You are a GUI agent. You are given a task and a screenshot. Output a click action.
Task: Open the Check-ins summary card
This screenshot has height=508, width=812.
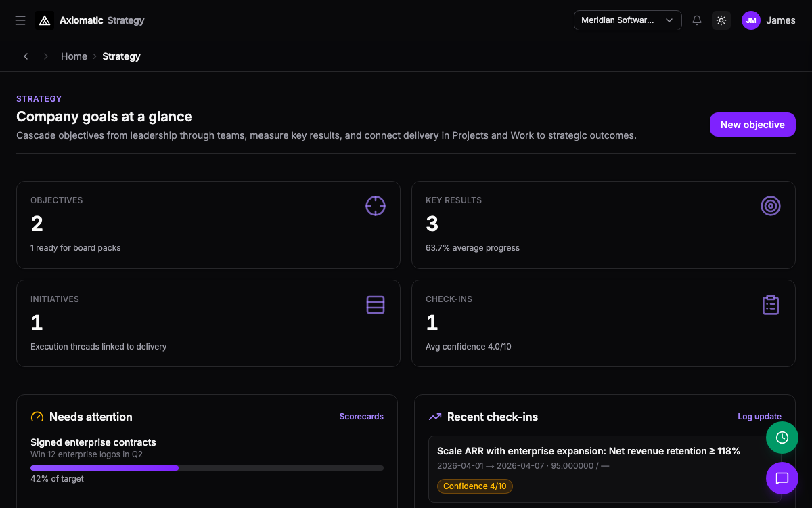point(604,324)
